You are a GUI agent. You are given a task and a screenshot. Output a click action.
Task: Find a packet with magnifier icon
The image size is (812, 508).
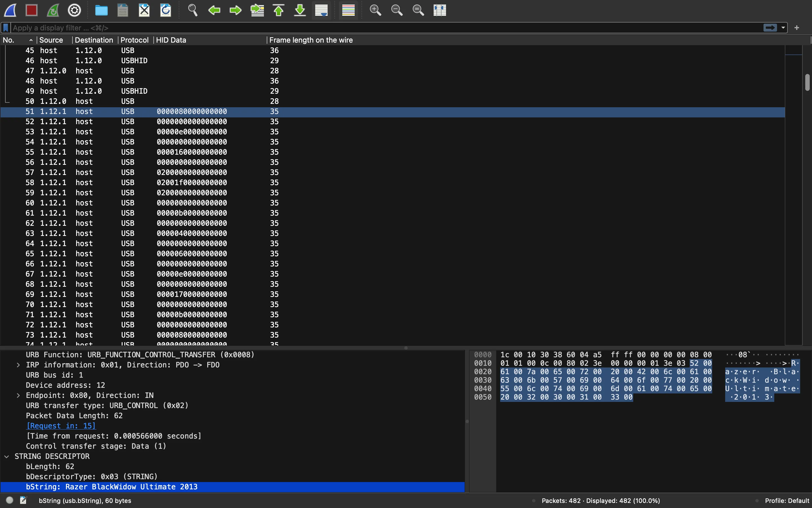pyautogui.click(x=193, y=10)
